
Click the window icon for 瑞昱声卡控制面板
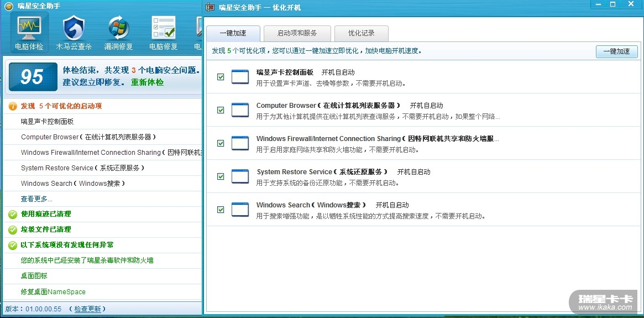point(240,77)
